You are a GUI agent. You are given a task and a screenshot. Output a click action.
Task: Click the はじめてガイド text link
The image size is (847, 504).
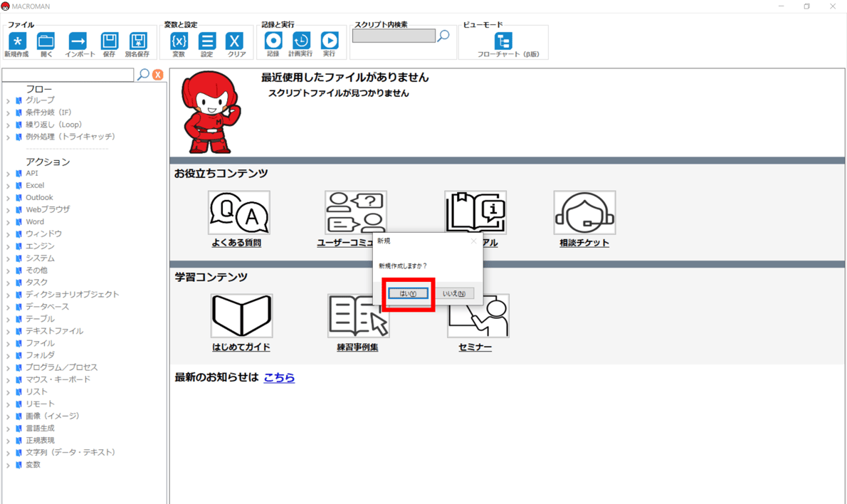click(x=241, y=347)
